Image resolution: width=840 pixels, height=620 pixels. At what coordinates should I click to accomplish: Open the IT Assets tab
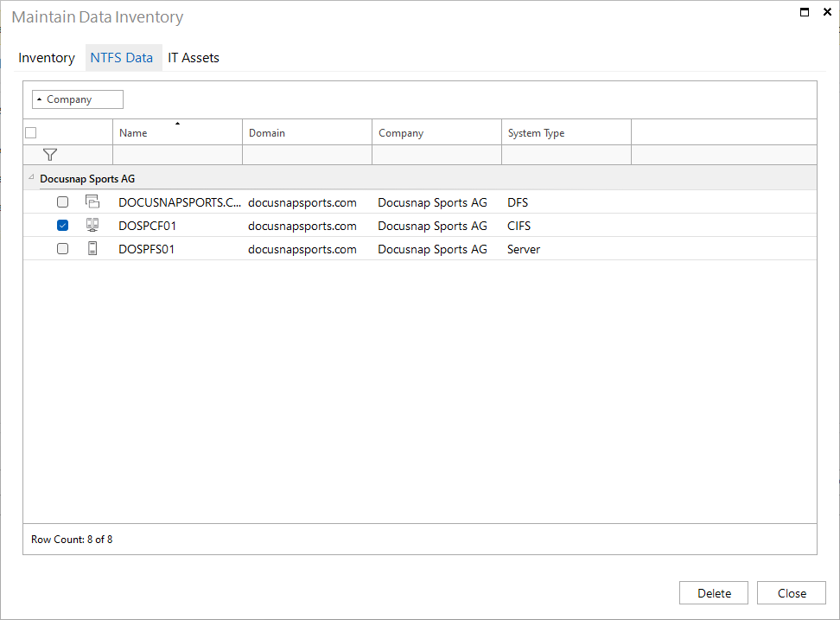pyautogui.click(x=194, y=58)
